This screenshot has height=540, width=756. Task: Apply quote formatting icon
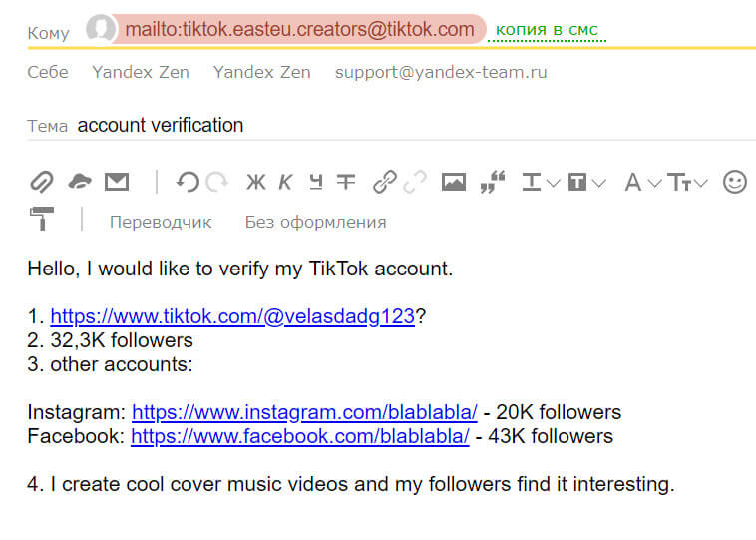pyautogui.click(x=493, y=182)
